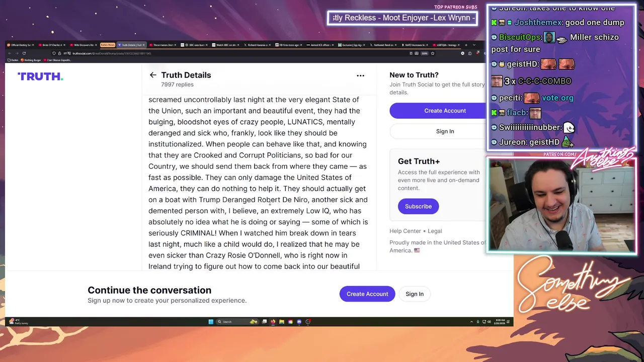
Task: Switch to the Wife Discovers browser tab
Action: coord(84,45)
